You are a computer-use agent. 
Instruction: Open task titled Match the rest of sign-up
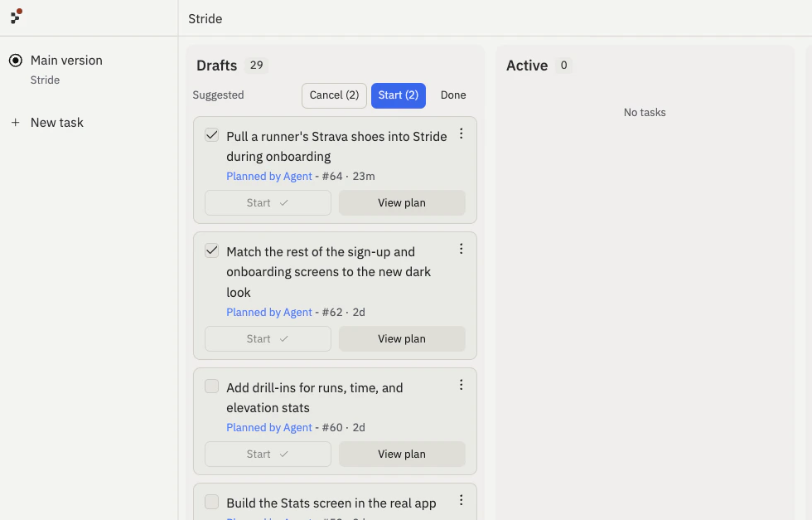pyautogui.click(x=329, y=272)
